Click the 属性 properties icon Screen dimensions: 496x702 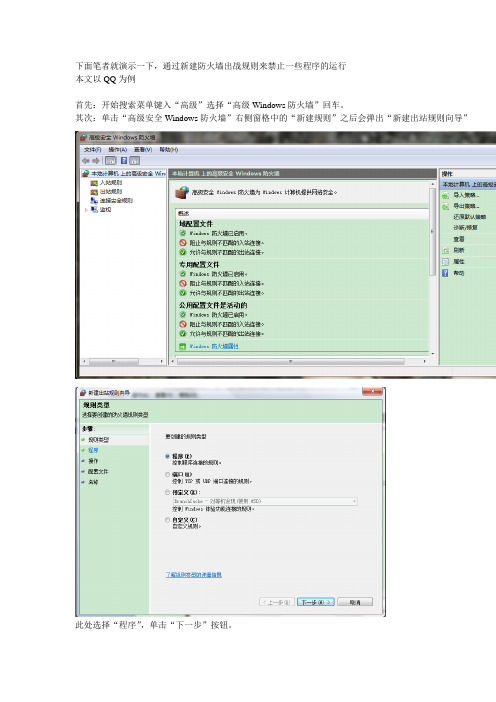[x=446, y=261]
